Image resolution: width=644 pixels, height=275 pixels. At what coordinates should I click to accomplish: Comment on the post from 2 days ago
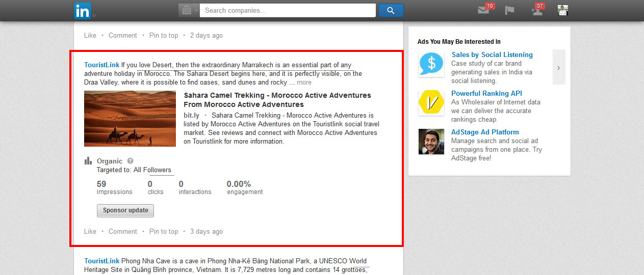(x=123, y=35)
